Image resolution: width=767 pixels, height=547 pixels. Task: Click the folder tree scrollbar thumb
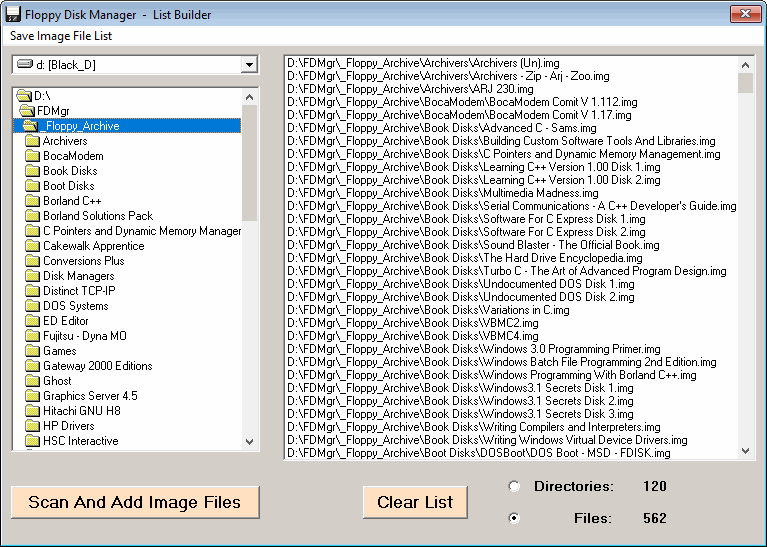point(249,163)
